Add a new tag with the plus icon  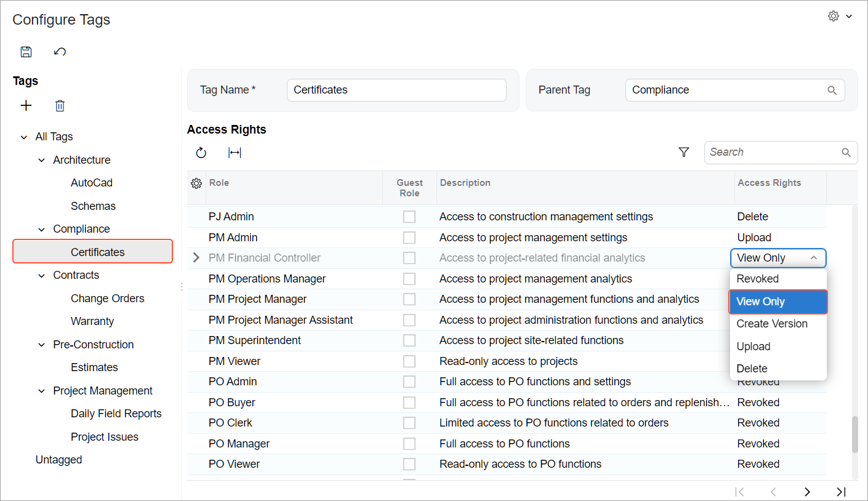click(26, 106)
